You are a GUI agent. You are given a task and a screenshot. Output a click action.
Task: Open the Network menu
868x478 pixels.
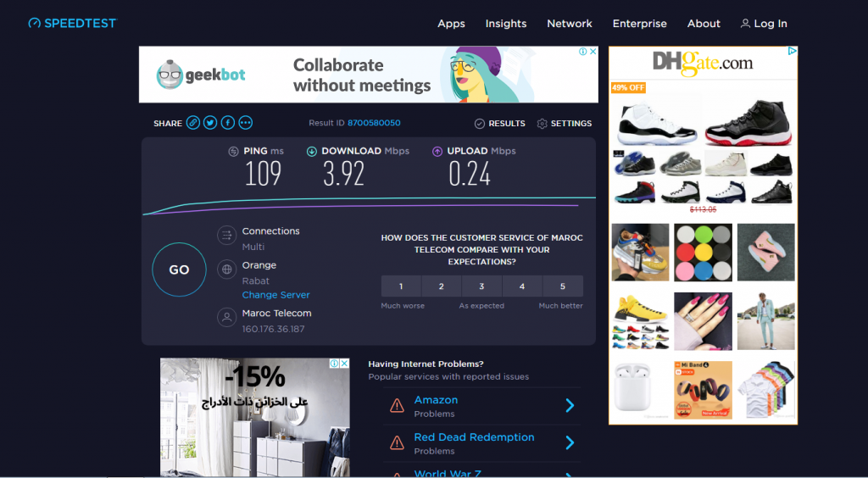tap(570, 24)
